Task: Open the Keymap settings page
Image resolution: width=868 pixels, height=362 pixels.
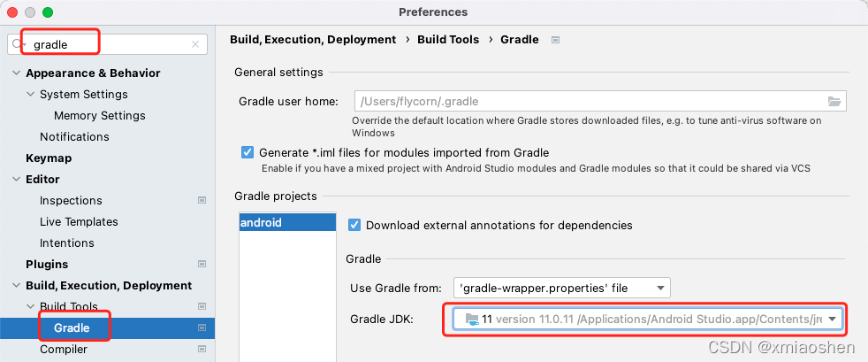Action: (49, 158)
